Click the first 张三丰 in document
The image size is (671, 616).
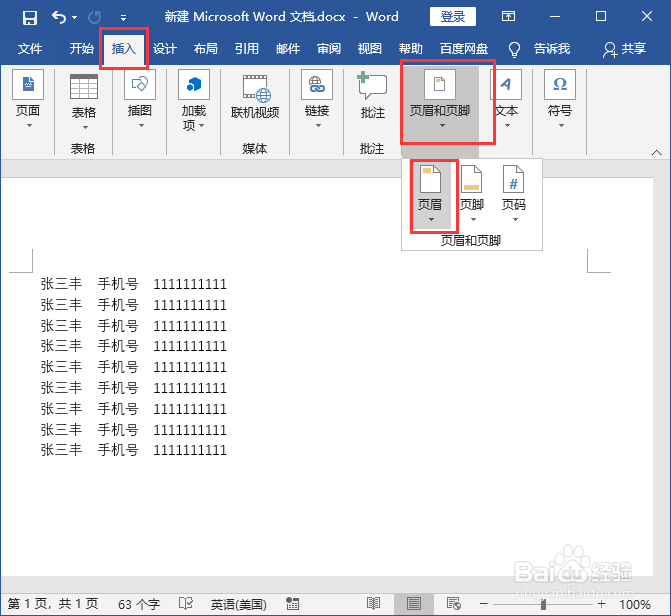point(61,283)
